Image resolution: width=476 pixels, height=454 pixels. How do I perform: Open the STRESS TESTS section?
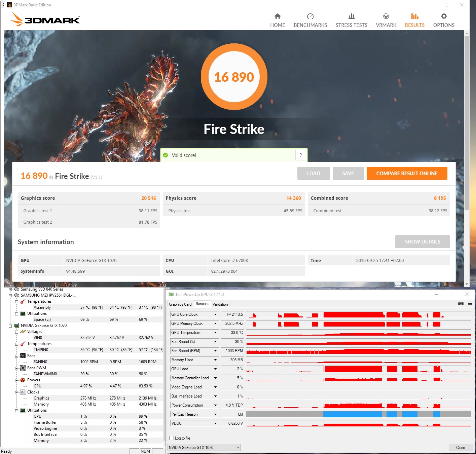(352, 21)
